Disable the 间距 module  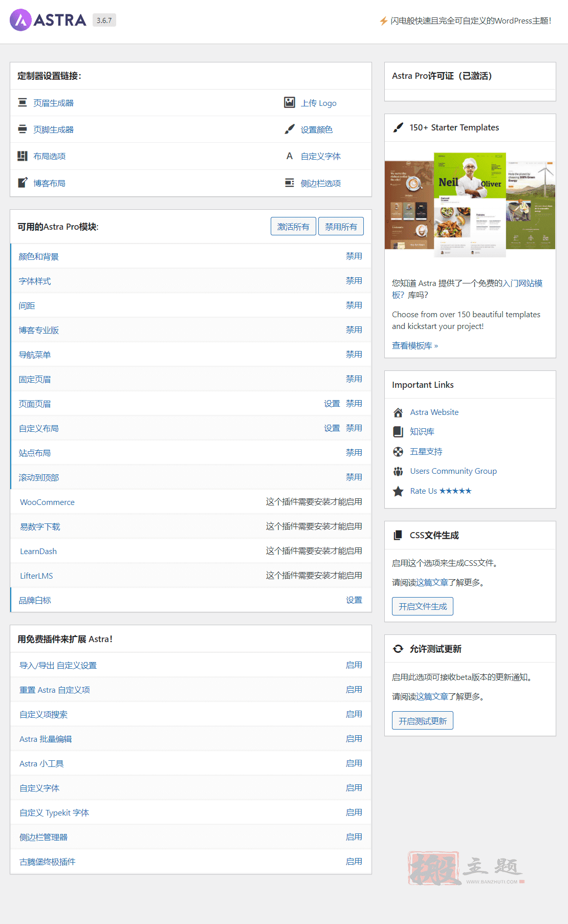click(354, 305)
